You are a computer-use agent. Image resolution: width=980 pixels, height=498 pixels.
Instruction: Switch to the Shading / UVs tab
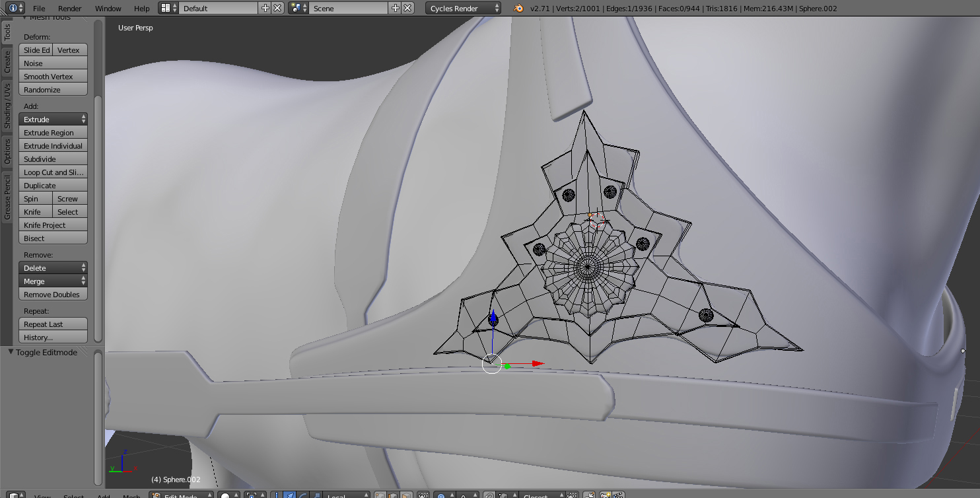tap(7, 106)
